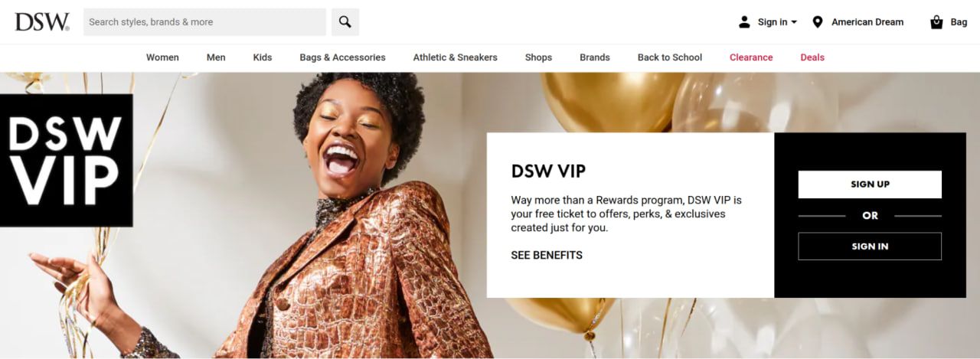
Task: Open the Kids category menu
Action: [x=263, y=57]
